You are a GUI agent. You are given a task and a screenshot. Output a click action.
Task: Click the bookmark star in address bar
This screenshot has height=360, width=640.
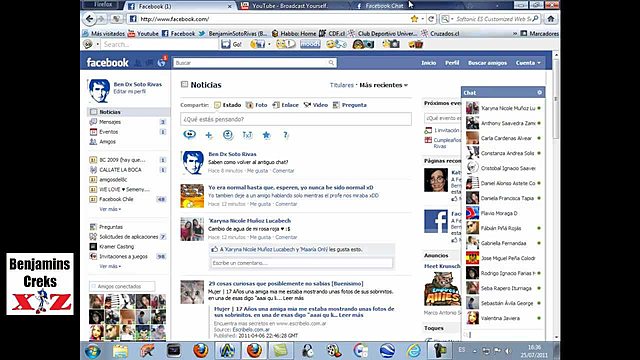(x=414, y=19)
